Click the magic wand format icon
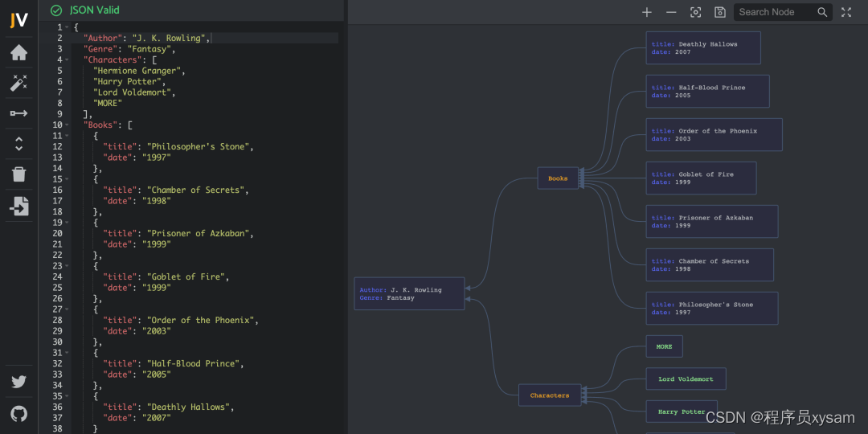Image resolution: width=868 pixels, height=434 pixels. 18,83
